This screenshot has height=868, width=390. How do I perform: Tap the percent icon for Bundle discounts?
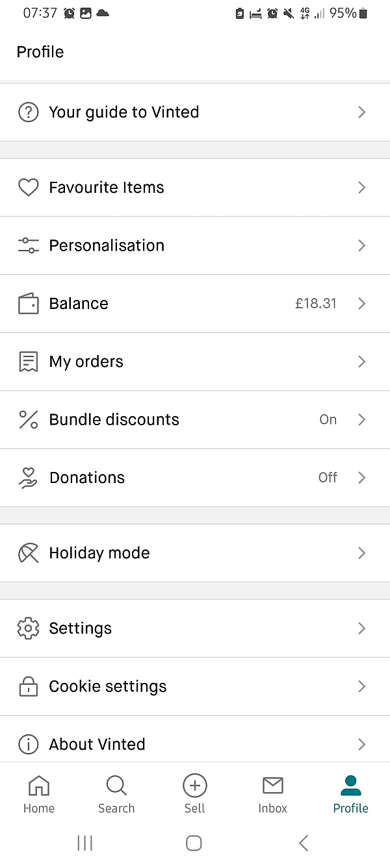[x=28, y=419]
